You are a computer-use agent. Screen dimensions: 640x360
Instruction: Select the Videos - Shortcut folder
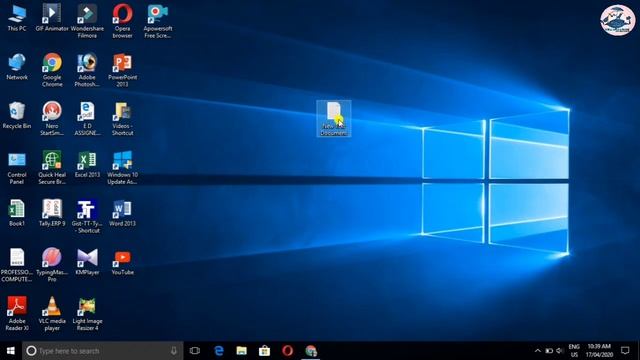tap(122, 119)
